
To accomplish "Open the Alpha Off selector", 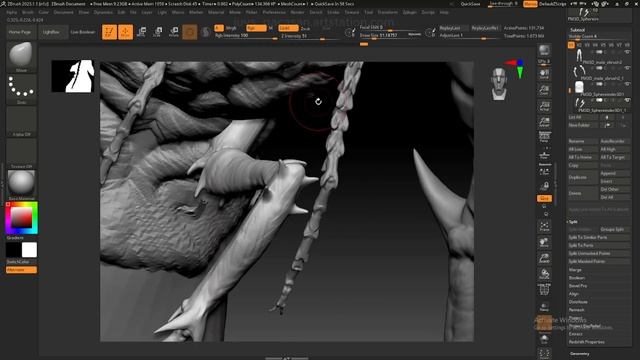I will click(x=21, y=121).
